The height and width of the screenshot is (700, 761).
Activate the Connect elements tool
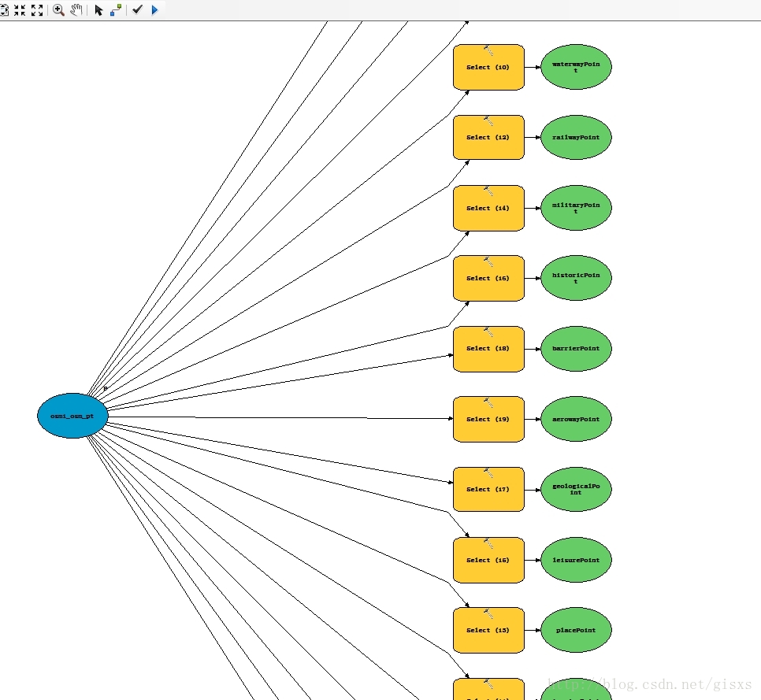tap(116, 9)
